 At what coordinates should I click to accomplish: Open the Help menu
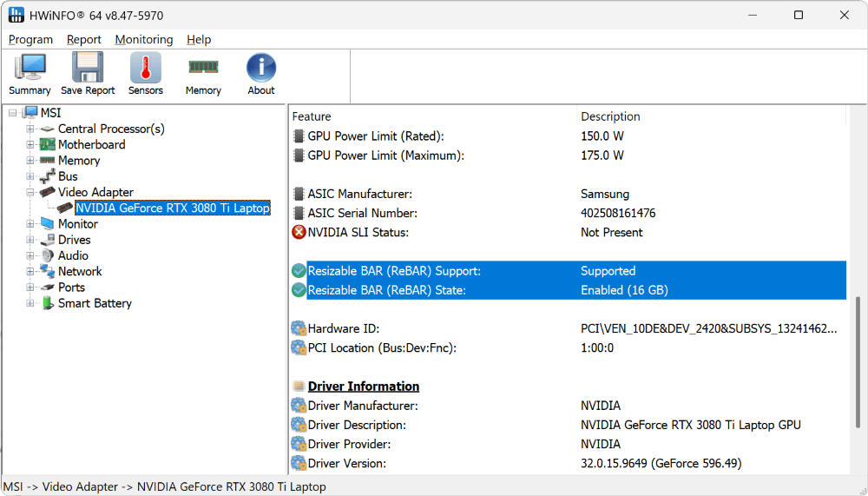tap(199, 39)
